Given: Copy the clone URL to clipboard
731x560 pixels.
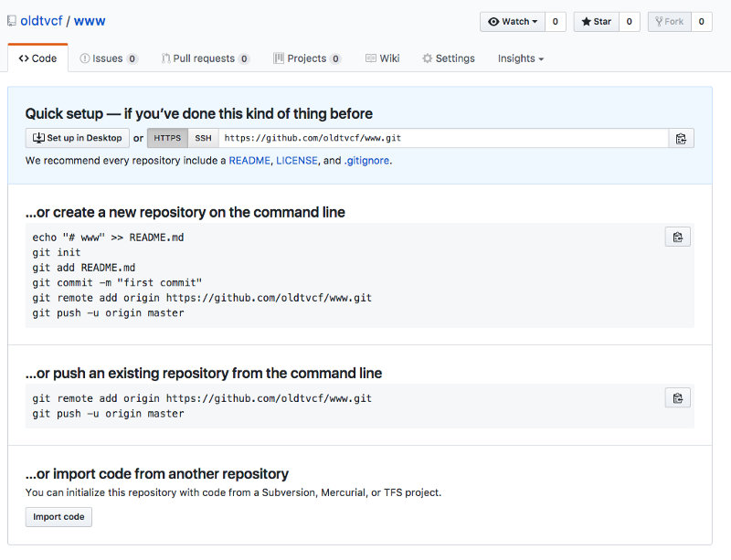Looking at the screenshot, I should [681, 139].
